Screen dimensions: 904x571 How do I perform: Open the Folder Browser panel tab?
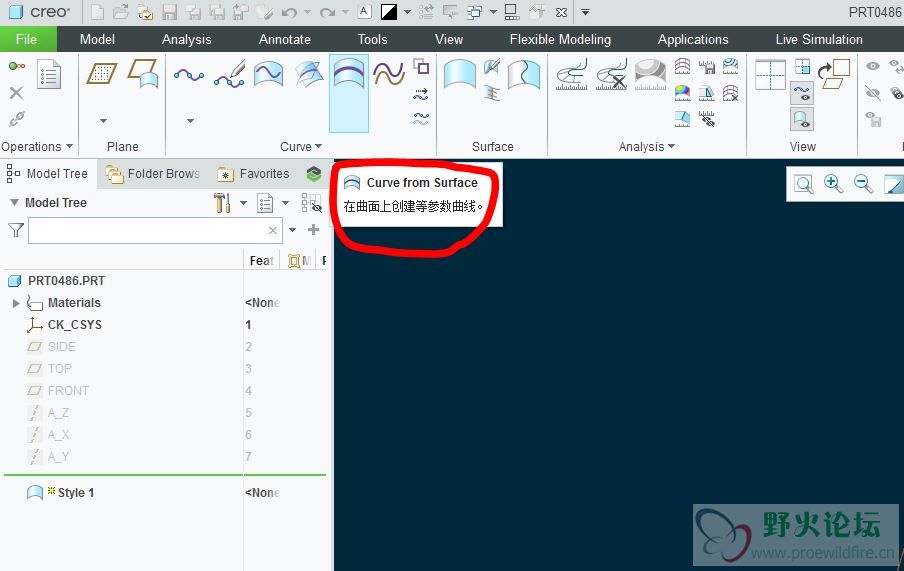tap(153, 174)
